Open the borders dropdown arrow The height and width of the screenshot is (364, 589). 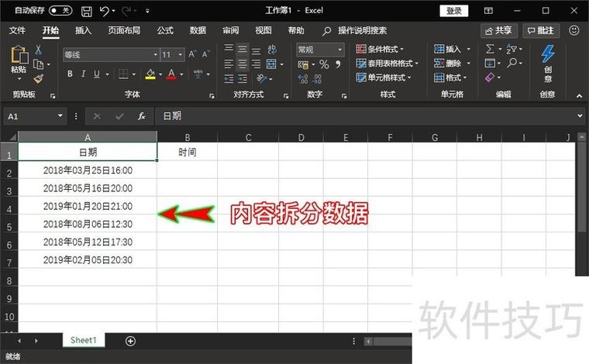134,74
